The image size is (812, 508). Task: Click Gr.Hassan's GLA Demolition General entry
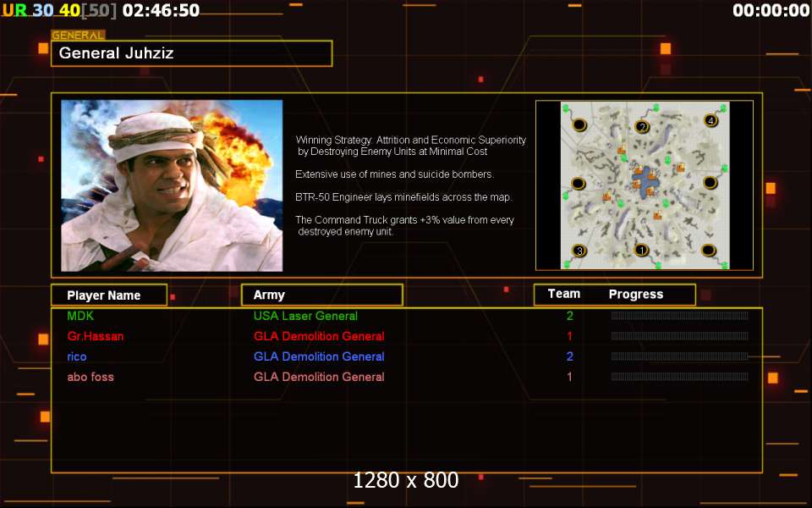coord(319,336)
